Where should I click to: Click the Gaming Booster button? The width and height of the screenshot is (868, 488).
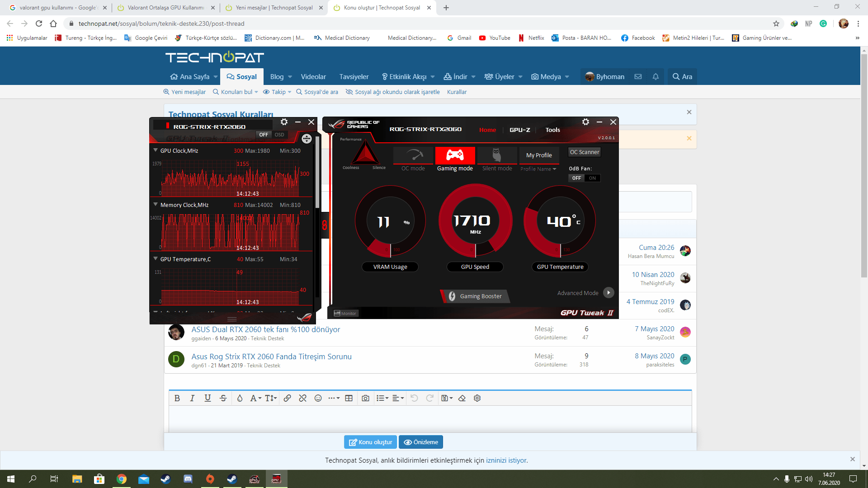point(475,296)
